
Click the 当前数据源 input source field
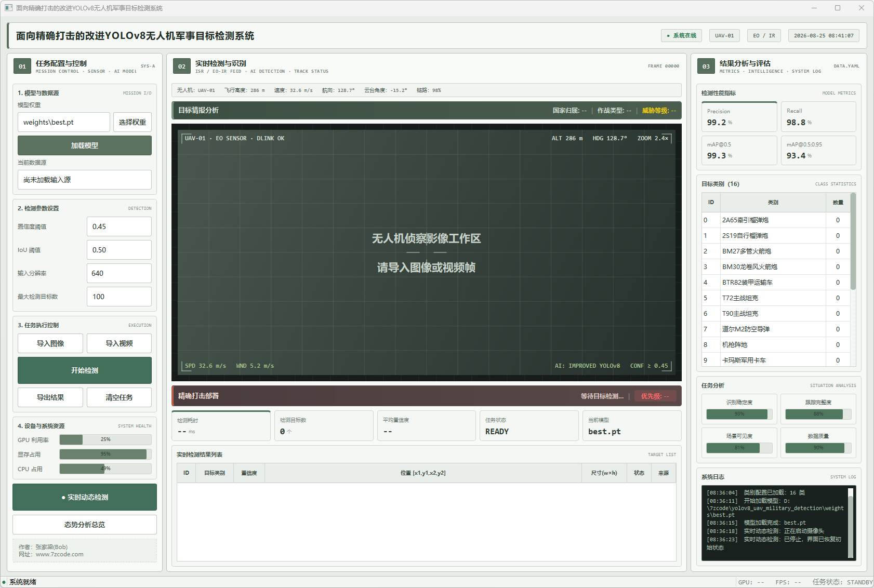[85, 180]
